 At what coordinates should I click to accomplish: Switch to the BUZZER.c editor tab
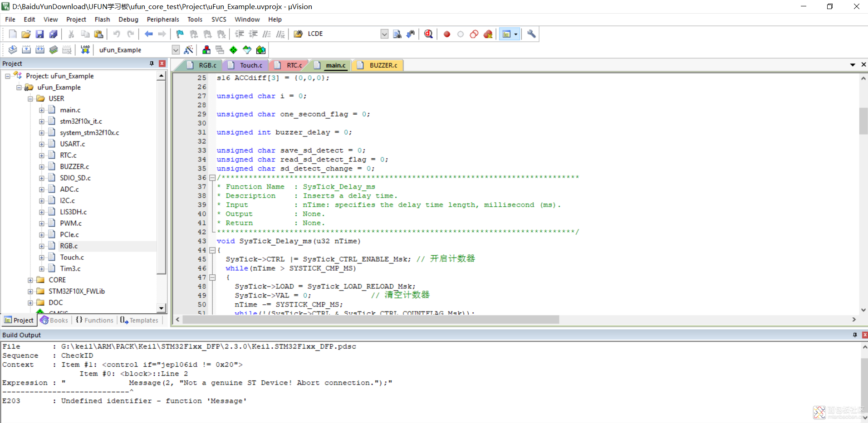click(378, 65)
